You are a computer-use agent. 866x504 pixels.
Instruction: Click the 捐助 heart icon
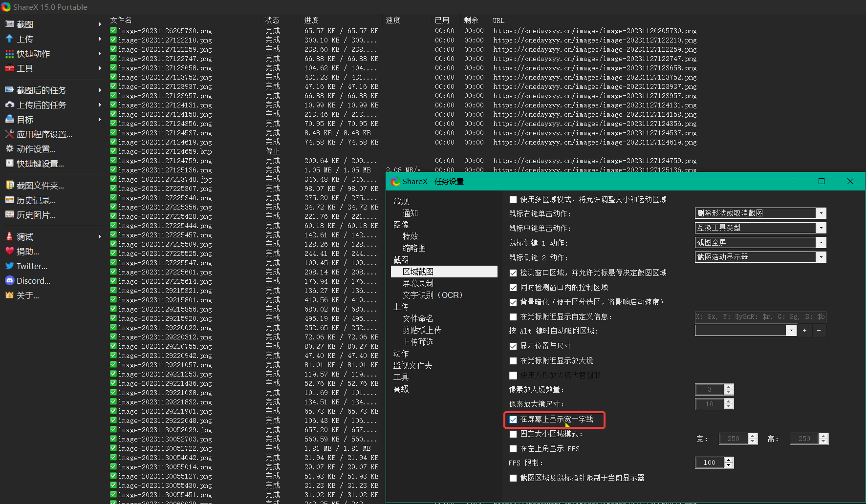[x=9, y=251]
